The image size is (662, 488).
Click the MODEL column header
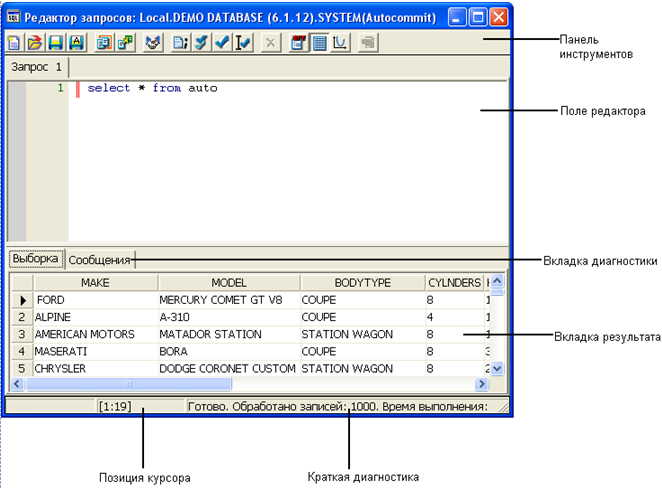pos(228,283)
